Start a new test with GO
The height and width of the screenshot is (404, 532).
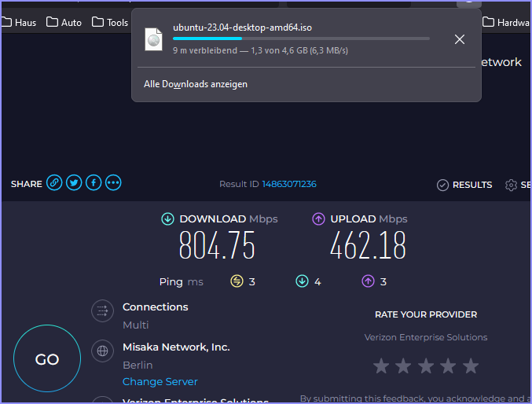coord(47,358)
